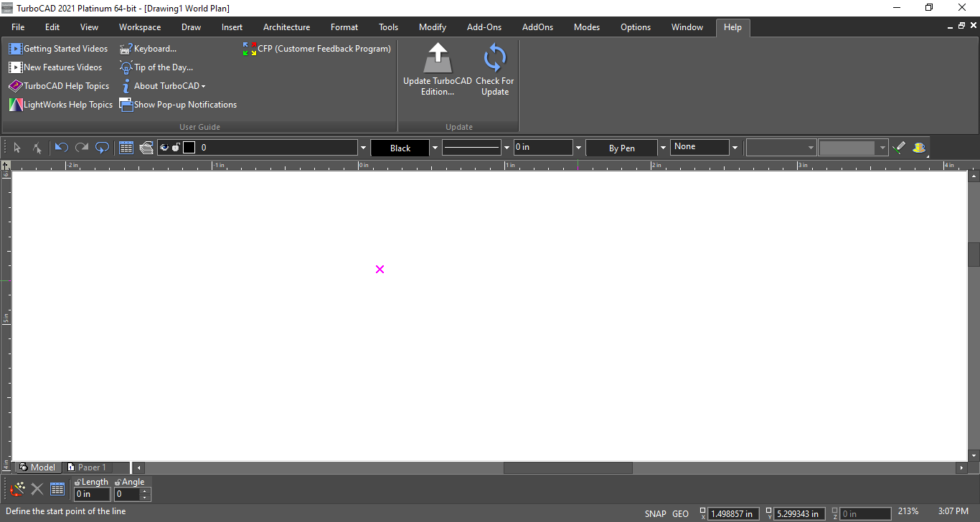Image resolution: width=980 pixels, height=522 pixels.
Task: Click the Redo icon
Action: tap(82, 148)
